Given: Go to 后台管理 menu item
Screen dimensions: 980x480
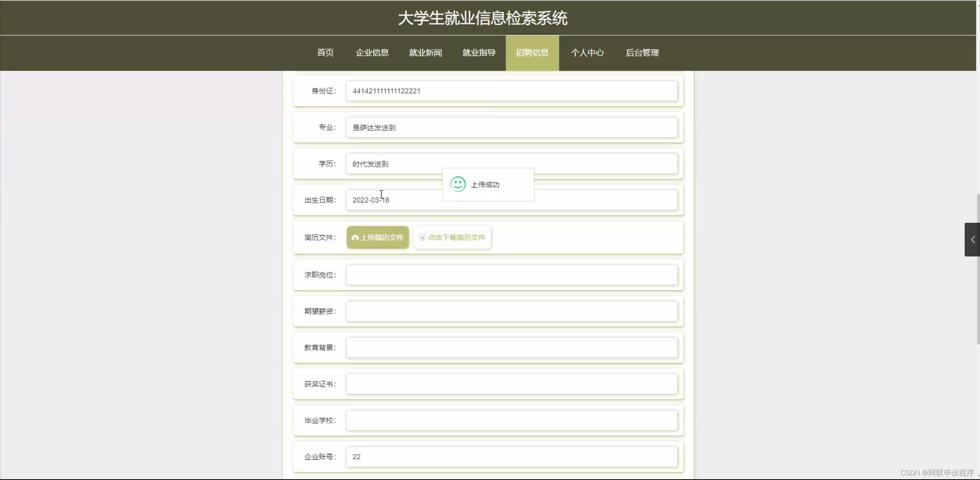Looking at the screenshot, I should click(642, 53).
